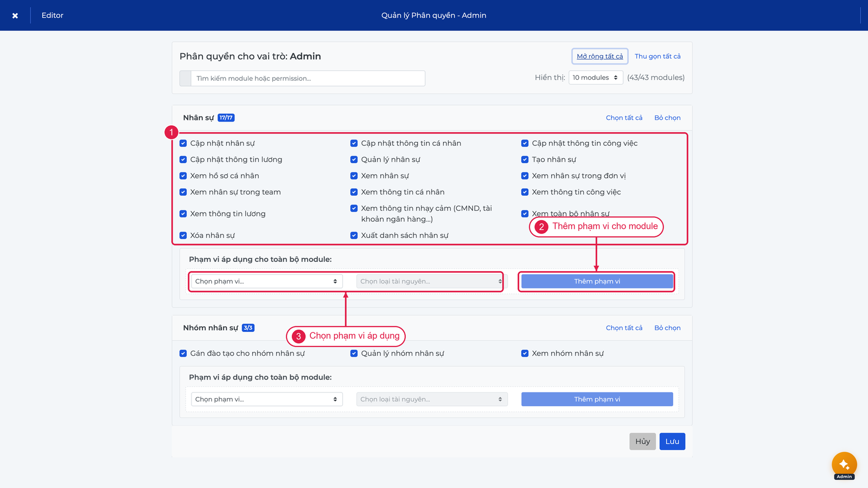Open Chọn loại tài nguyên dropdown in Nhân sự

(x=430, y=281)
